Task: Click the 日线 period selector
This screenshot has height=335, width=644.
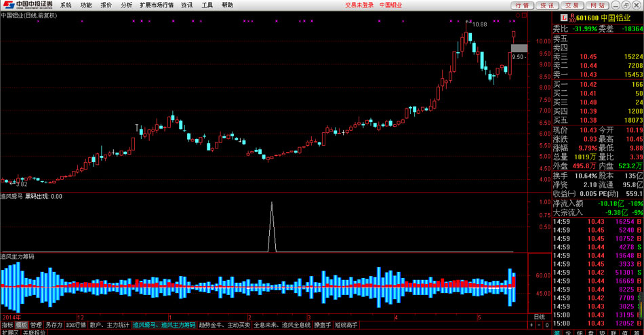Action: click(x=540, y=317)
